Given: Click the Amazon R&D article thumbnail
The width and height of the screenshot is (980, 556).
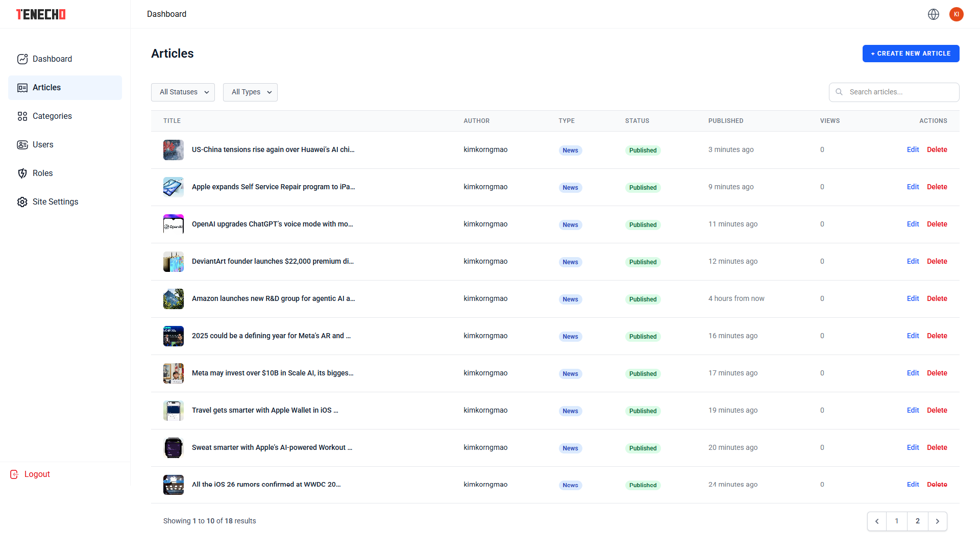Looking at the screenshot, I should point(174,299).
